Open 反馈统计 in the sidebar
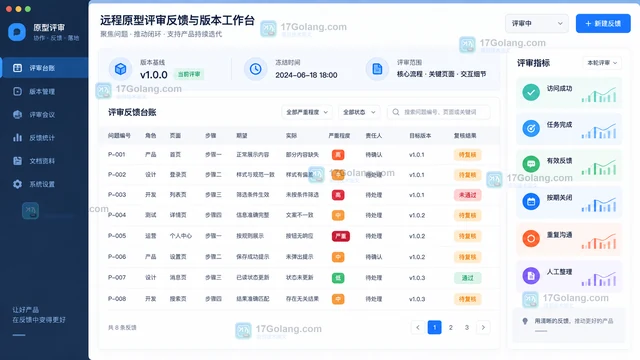 (x=44, y=138)
